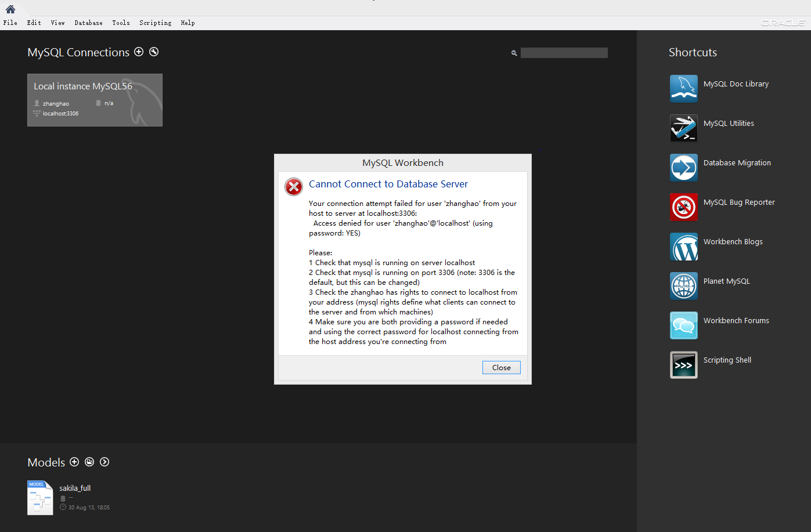Click the Oracle logo
This screenshot has width=811, height=532.
783,23
